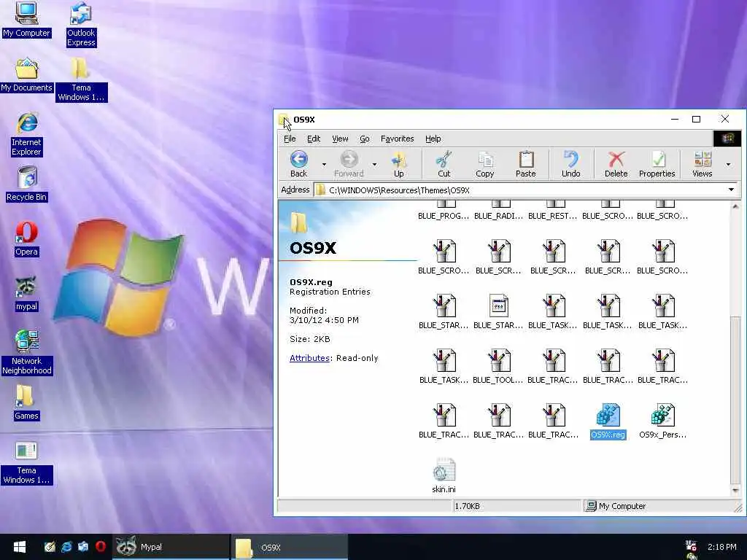The width and height of the screenshot is (747, 560).
Task: Select the skin.ini file
Action: coord(444,475)
